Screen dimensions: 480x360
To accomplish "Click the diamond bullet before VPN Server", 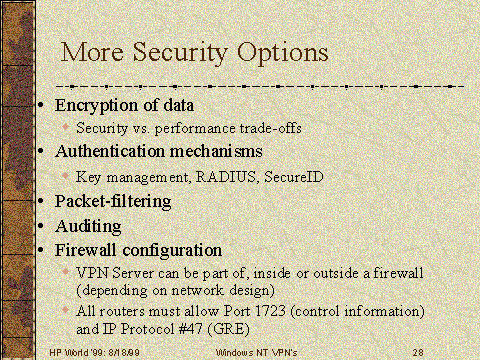I will (66, 272).
